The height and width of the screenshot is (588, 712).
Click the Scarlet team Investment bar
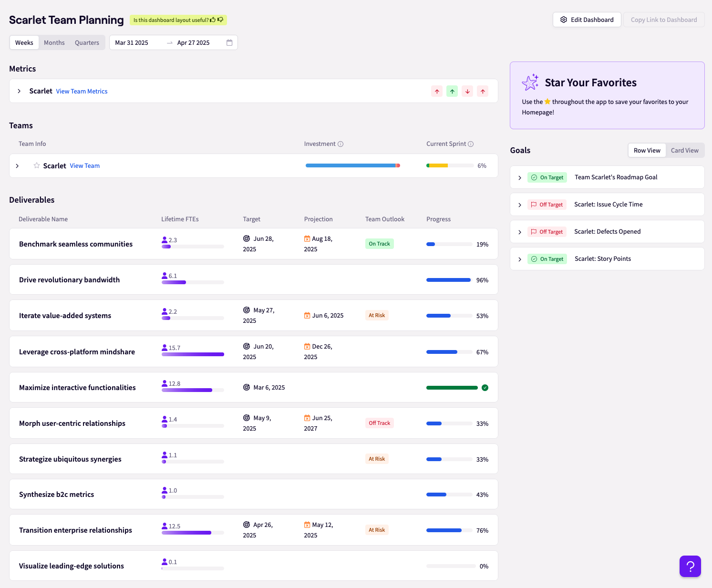tap(352, 165)
